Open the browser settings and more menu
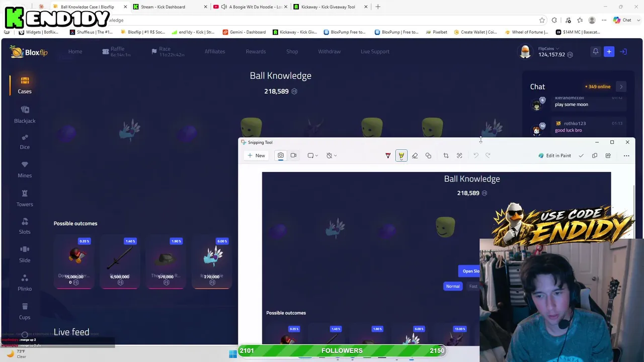Viewport: 644px width, 362px height. tap(604, 20)
